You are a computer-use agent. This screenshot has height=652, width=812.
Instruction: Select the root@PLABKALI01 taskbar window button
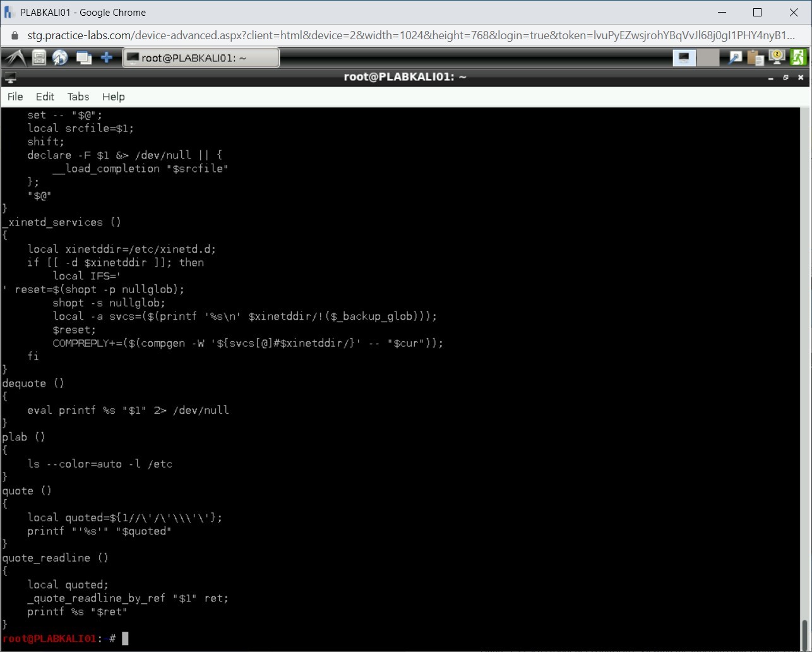201,57
